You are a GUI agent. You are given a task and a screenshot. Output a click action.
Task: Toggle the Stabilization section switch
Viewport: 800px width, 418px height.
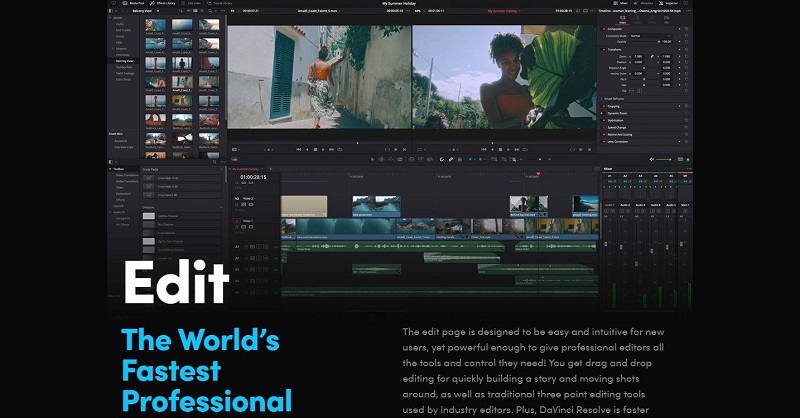tap(604, 120)
